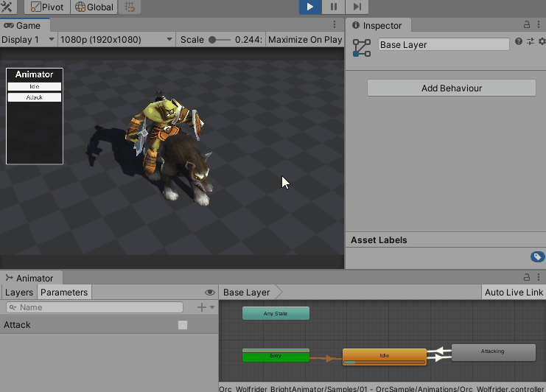The image size is (546, 392).
Task: Select the Game tab
Action: [x=24, y=26]
